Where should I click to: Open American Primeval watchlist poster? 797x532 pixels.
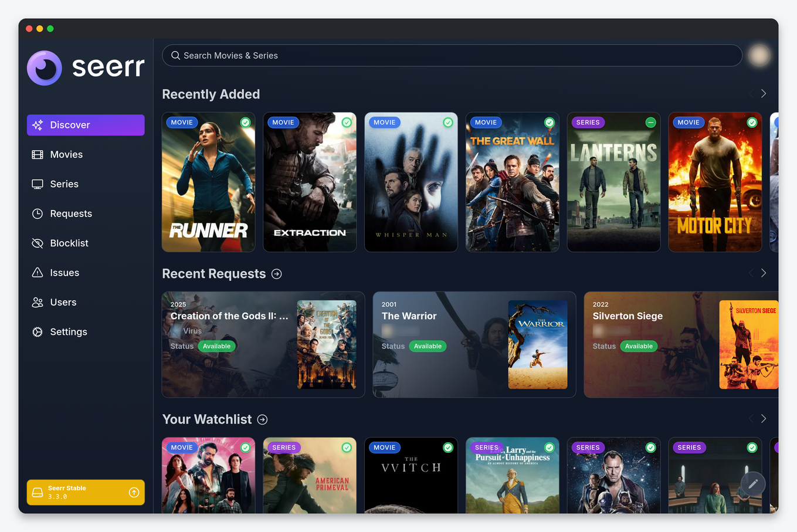[x=310, y=475]
